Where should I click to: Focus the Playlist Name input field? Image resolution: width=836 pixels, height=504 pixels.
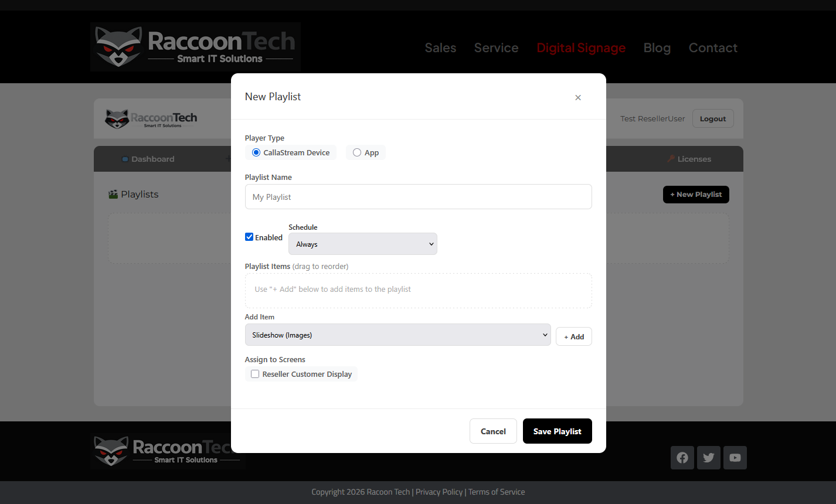tap(418, 197)
